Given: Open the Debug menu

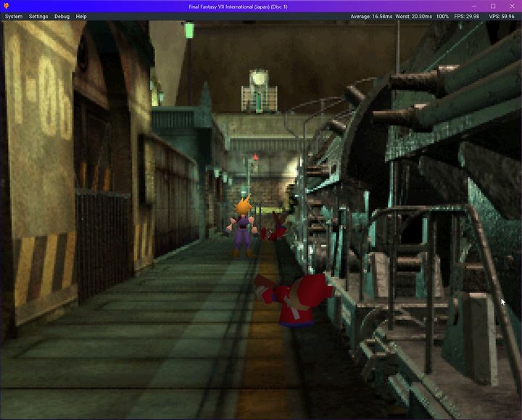Looking at the screenshot, I should pyautogui.click(x=62, y=16).
